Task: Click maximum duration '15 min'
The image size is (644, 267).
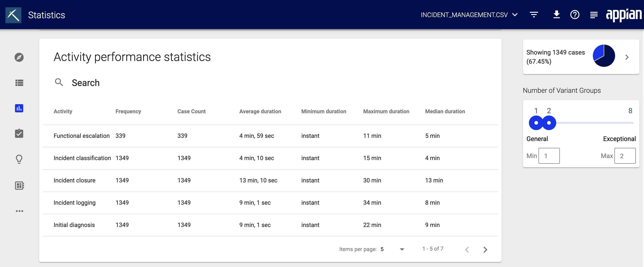Action: coord(372,158)
